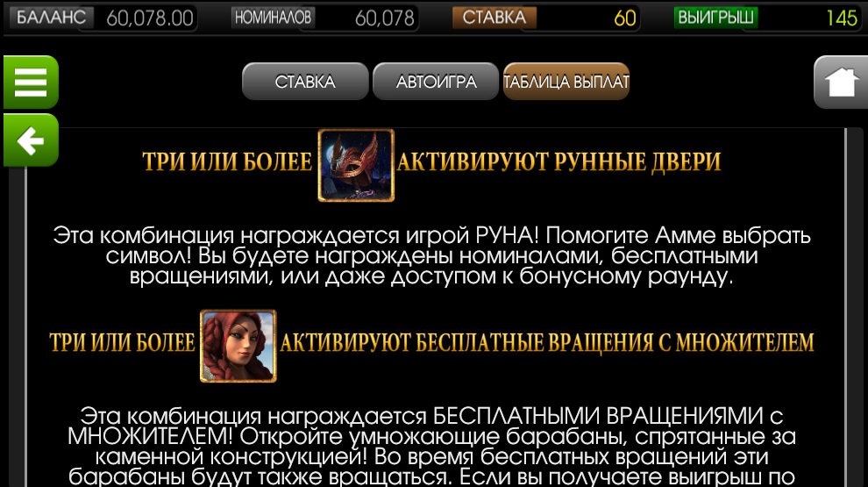
Task: Click the НОМИНАЛОВ label in the top bar
Action: (273, 18)
